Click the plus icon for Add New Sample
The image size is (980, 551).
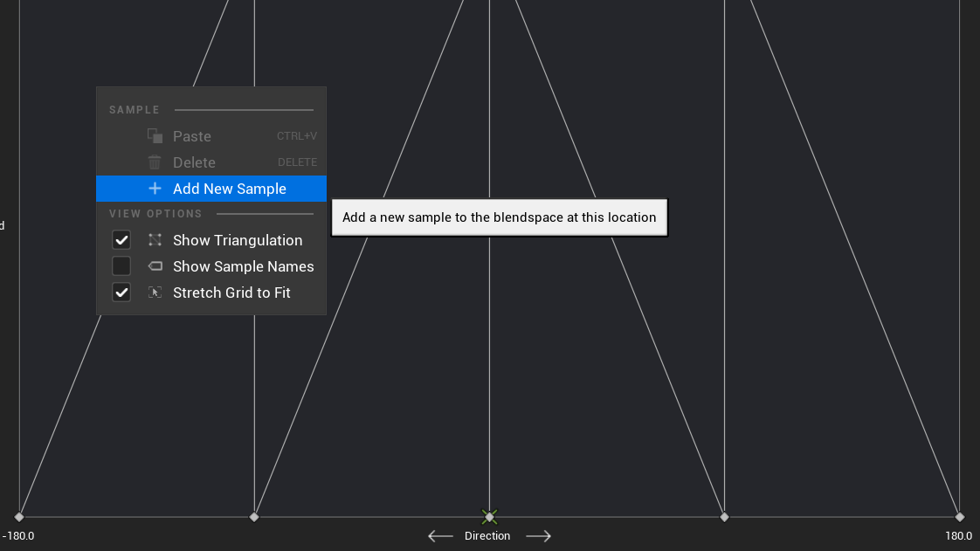click(155, 188)
